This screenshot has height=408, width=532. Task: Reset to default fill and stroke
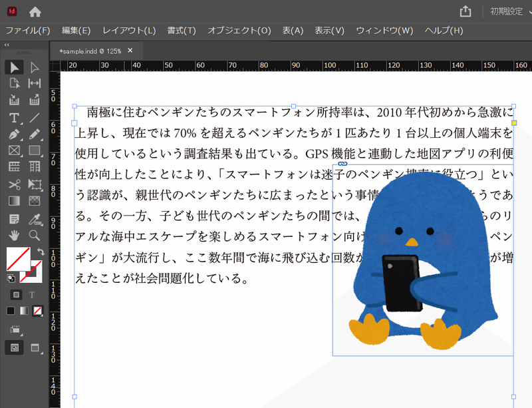click(x=11, y=279)
